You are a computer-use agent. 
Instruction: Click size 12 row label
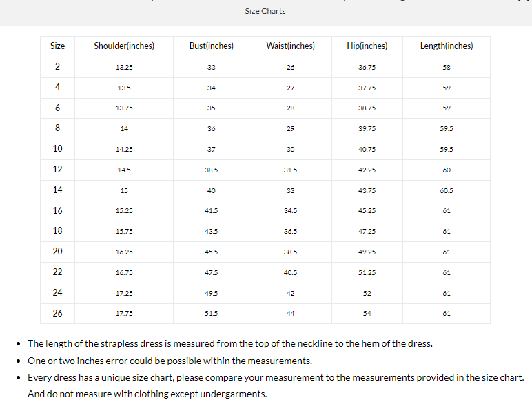point(58,170)
